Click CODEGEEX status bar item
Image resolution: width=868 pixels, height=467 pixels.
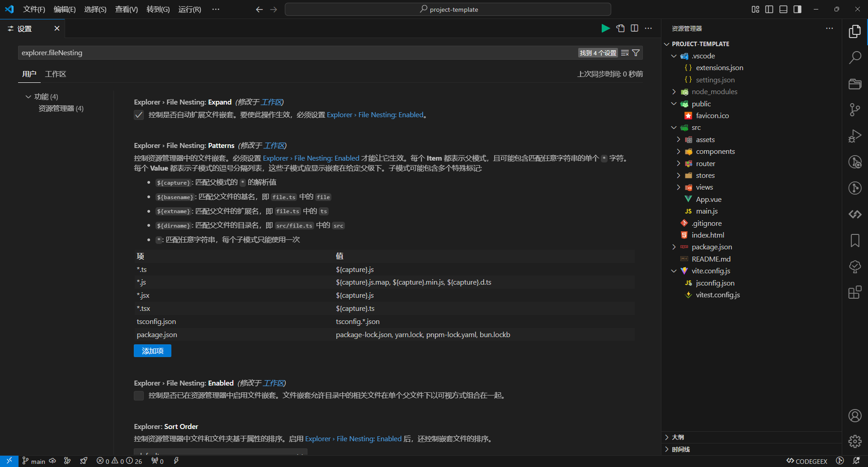[x=807, y=461]
